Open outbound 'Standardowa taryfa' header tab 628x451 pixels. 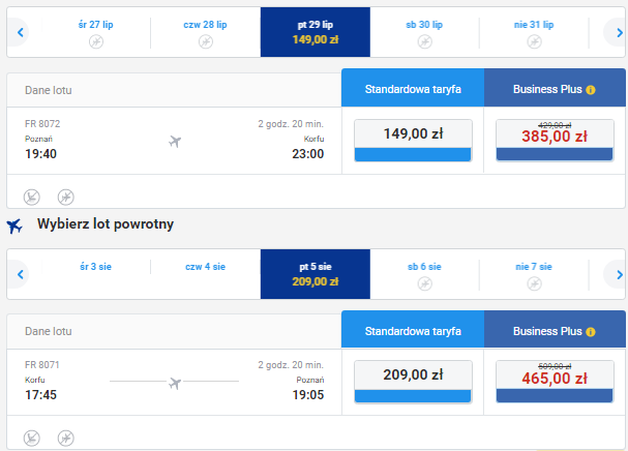click(x=413, y=89)
